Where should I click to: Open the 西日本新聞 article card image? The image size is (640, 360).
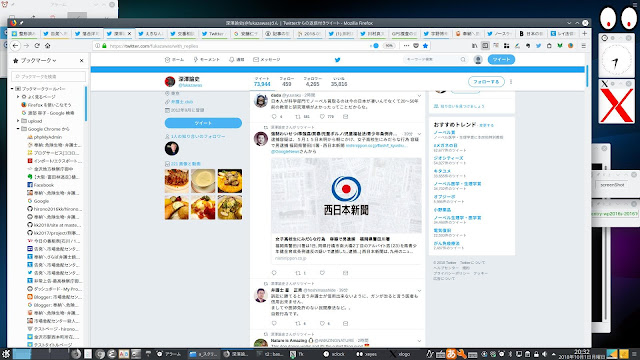[346, 195]
